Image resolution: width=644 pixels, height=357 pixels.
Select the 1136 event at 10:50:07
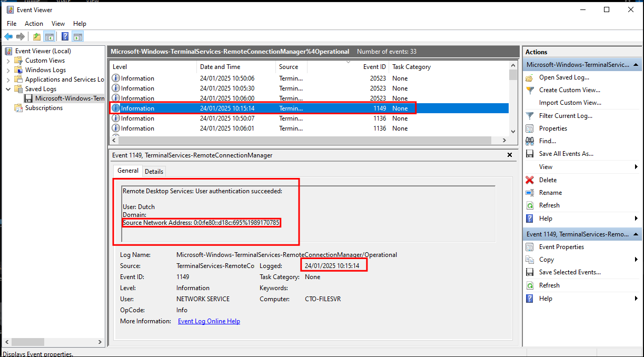309,118
